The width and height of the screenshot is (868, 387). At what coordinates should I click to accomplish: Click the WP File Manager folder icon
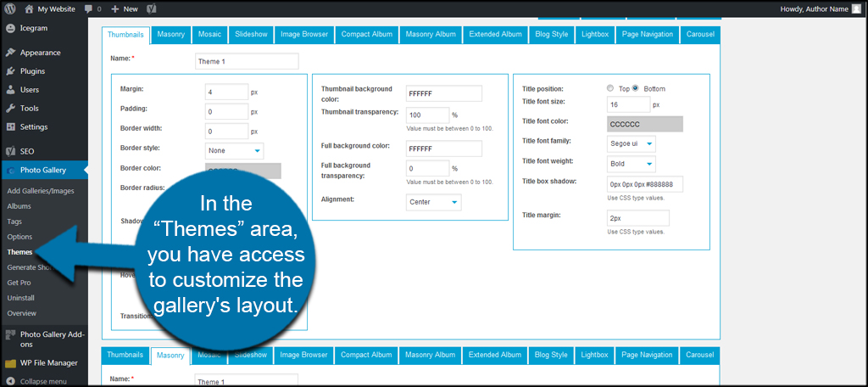tap(10, 364)
